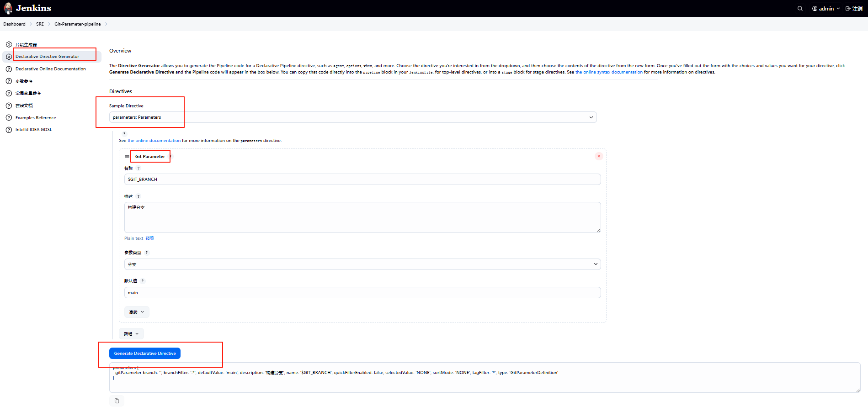Viewport: 868px width, 412px height.
Task: Open the Git-Parameter-pipeline breadcrumb
Action: click(x=78, y=24)
